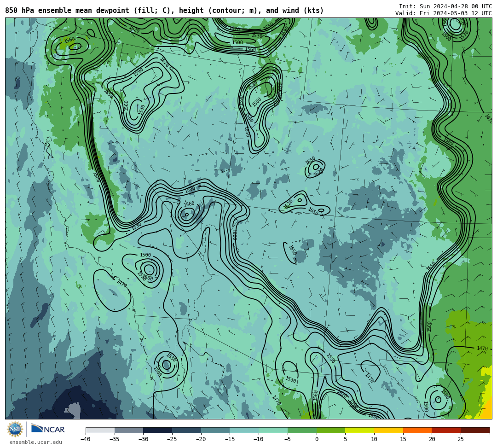
Task: Pick the amber yellow colorbar segment after 10
Action: coord(388,430)
